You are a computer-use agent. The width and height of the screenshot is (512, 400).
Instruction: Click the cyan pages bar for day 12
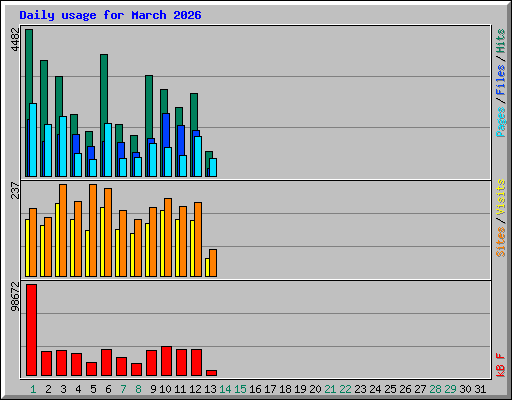coord(198,156)
